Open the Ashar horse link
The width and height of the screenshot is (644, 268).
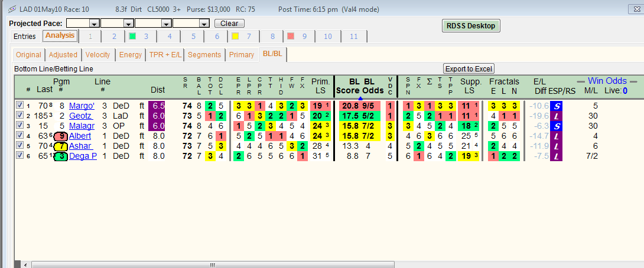pyautogui.click(x=80, y=146)
